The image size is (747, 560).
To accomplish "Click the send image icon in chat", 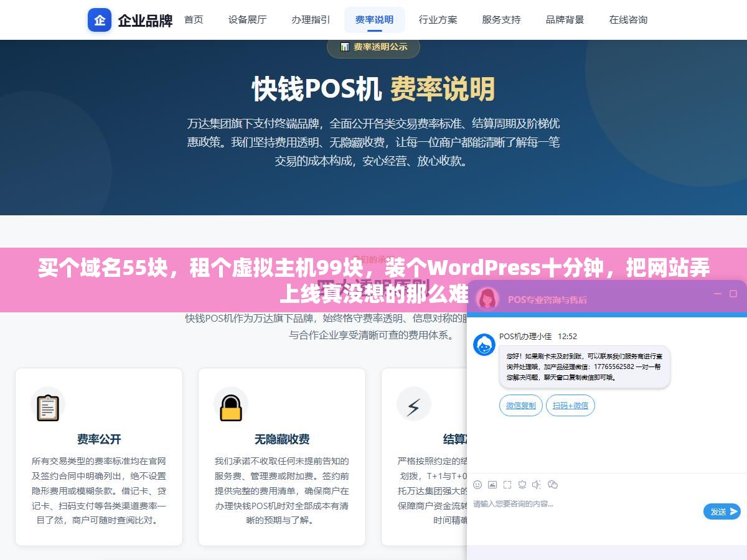I will [x=492, y=484].
